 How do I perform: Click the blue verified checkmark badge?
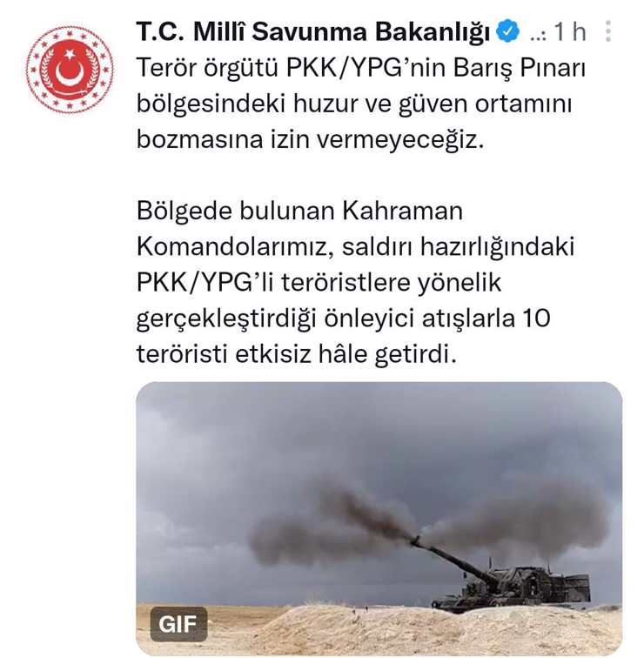click(507, 31)
